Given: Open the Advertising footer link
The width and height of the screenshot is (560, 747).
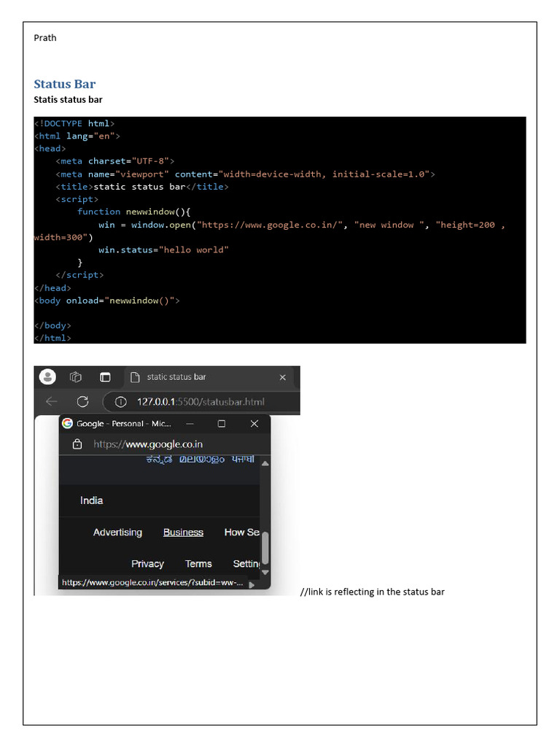Looking at the screenshot, I should [117, 532].
